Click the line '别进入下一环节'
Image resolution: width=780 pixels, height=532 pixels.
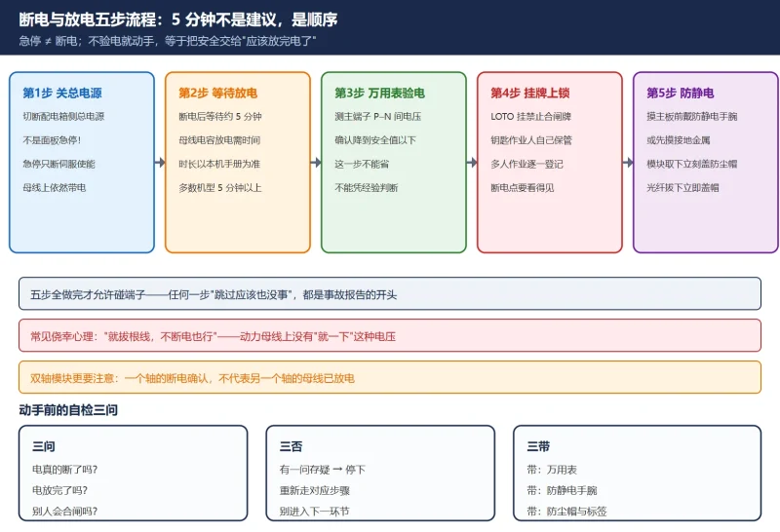click(314, 512)
